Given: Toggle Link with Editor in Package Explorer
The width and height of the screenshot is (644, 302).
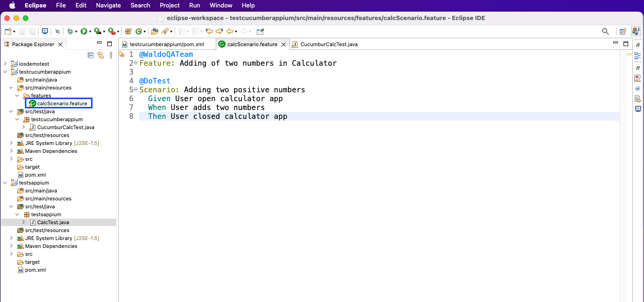Looking at the screenshot, I should (100, 55).
